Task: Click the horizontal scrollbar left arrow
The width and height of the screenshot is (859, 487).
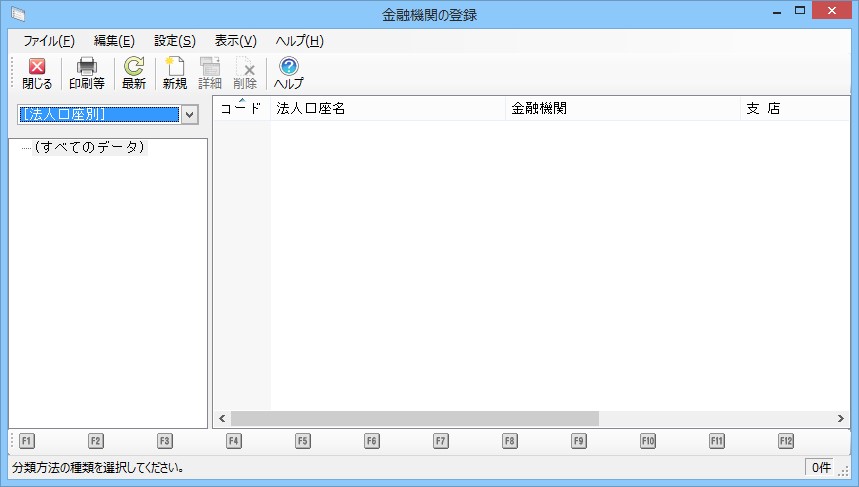Action: coord(222,418)
